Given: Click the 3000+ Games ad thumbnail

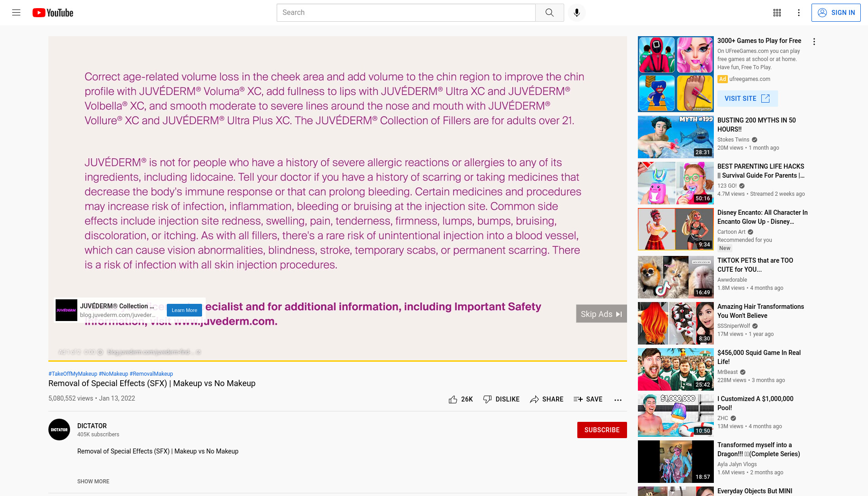Looking at the screenshot, I should (676, 74).
